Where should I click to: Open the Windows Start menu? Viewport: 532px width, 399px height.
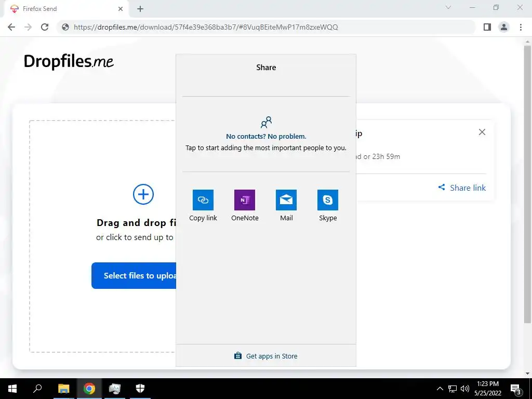(12, 389)
